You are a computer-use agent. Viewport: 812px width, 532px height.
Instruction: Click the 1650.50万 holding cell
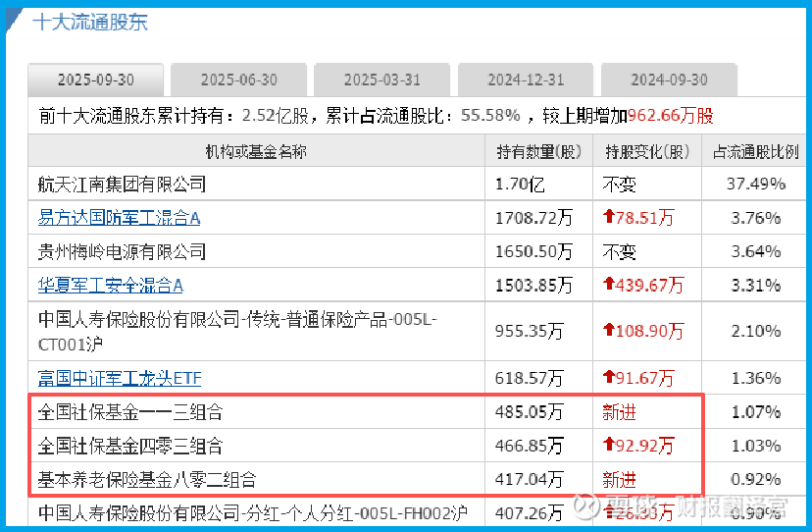[533, 251]
